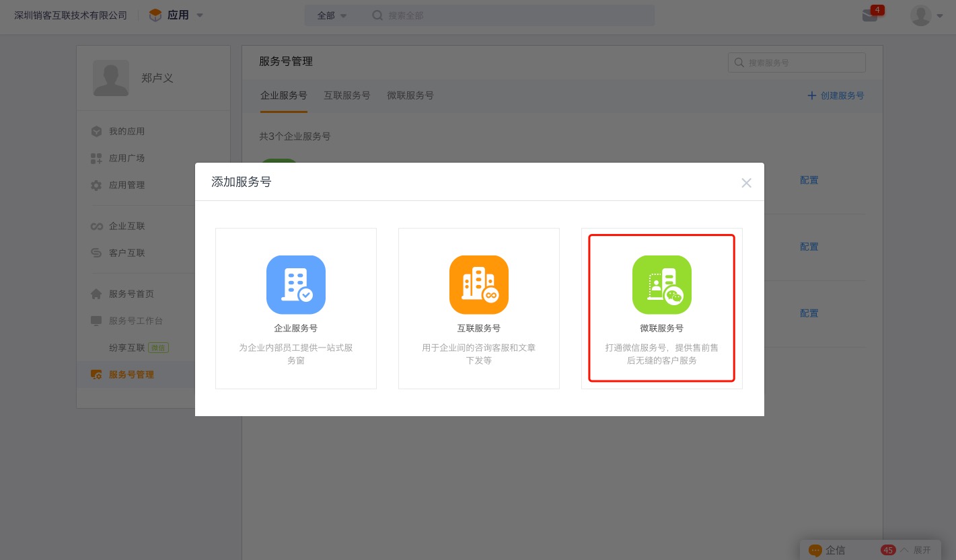Click the 服务号管理 page heading
The height and width of the screenshot is (560, 956).
(x=286, y=61)
